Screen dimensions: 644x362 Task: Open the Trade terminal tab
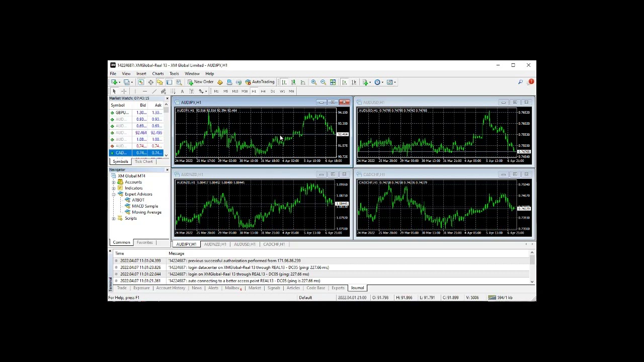point(122,288)
